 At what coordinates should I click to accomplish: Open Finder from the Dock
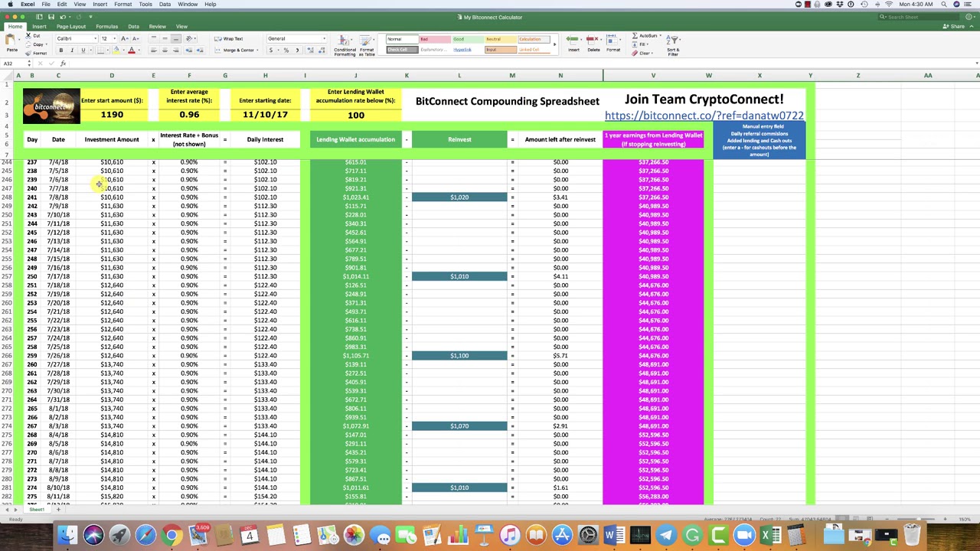coord(67,535)
